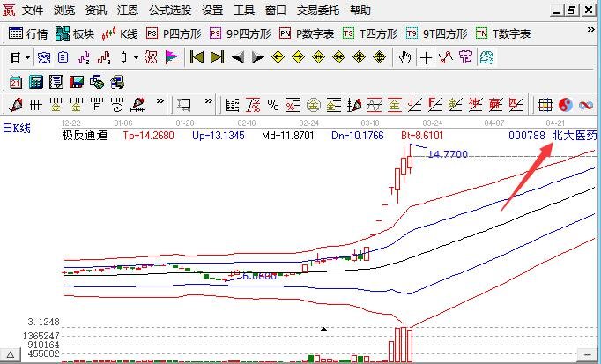The image size is (601, 364).
Task: Move chart right with black arrow
Action: coord(258,58)
